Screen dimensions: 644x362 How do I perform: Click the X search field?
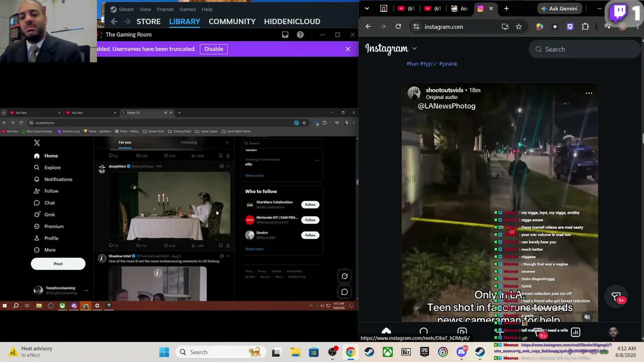[x=283, y=143]
